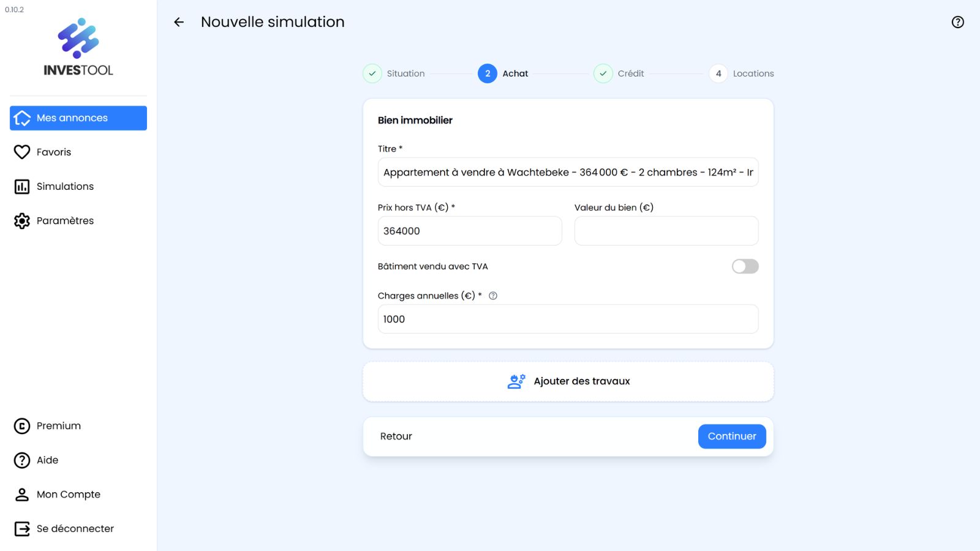
Task: Click the chart icon for Simulations
Action: (22, 187)
